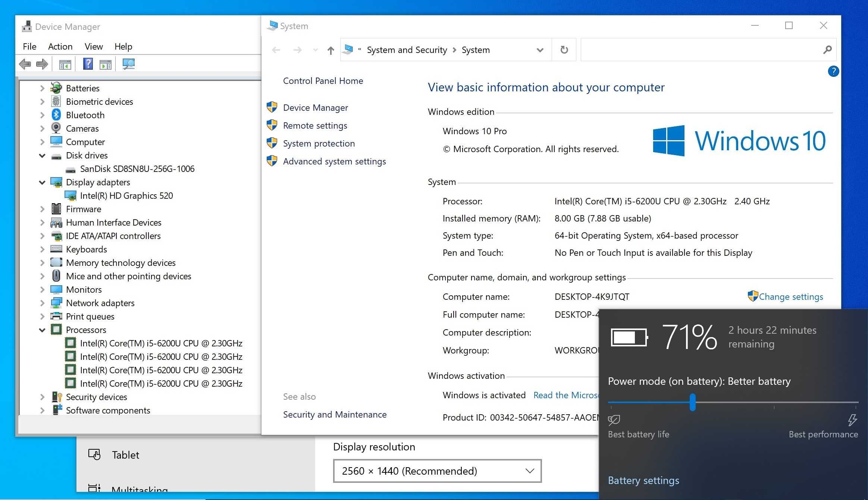The width and height of the screenshot is (868, 500).
Task: Click Battery settings link in power overlay
Action: click(x=644, y=480)
